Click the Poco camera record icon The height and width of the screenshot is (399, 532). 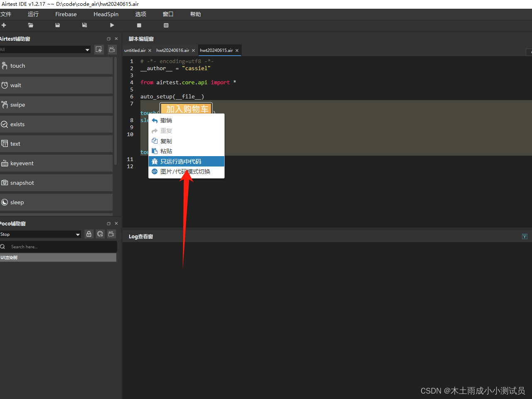click(111, 234)
